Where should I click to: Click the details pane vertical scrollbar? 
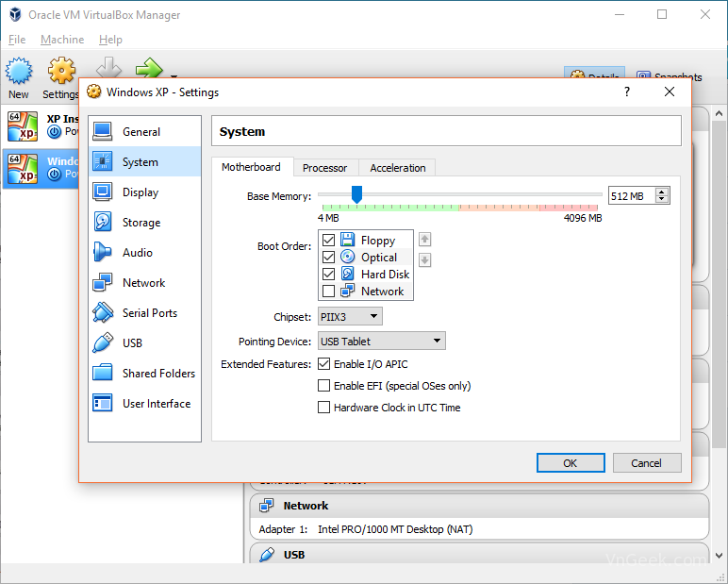[x=719, y=283]
